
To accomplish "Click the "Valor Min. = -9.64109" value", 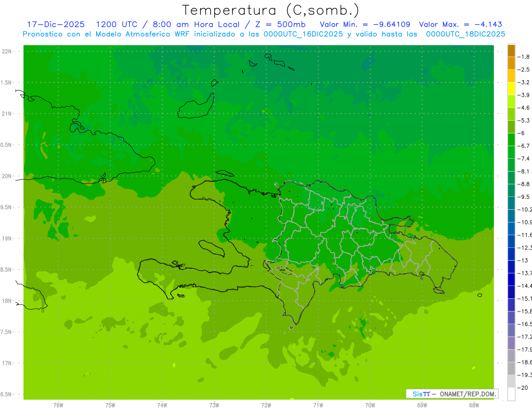I will (365, 24).
